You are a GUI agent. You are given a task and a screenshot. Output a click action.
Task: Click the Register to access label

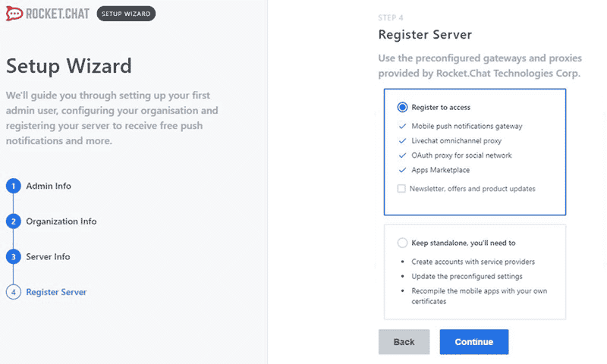click(441, 108)
